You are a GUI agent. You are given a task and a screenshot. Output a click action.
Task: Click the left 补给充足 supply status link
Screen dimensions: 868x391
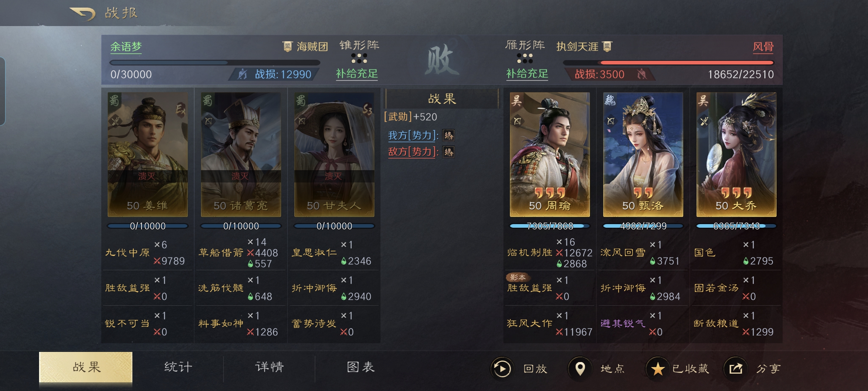(357, 74)
